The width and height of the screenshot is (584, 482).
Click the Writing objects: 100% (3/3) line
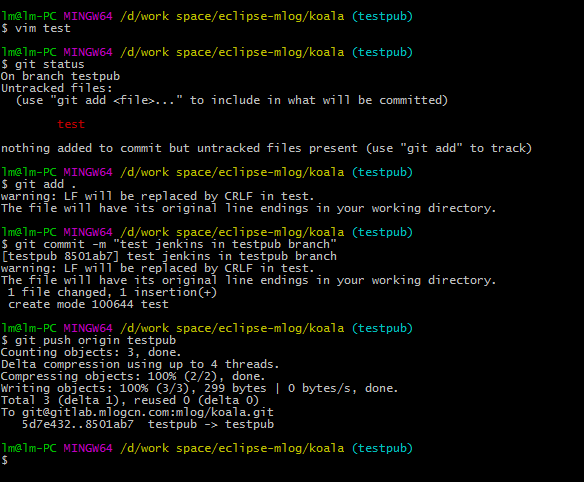pyautogui.click(x=200, y=389)
